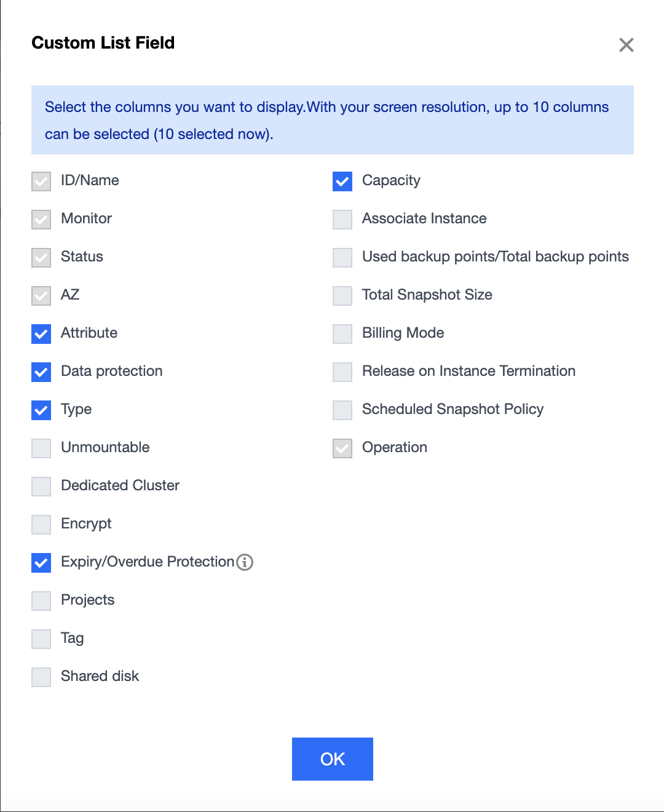Check the Billing Mode checkbox
This screenshot has height=812, width=664.
pos(342,334)
